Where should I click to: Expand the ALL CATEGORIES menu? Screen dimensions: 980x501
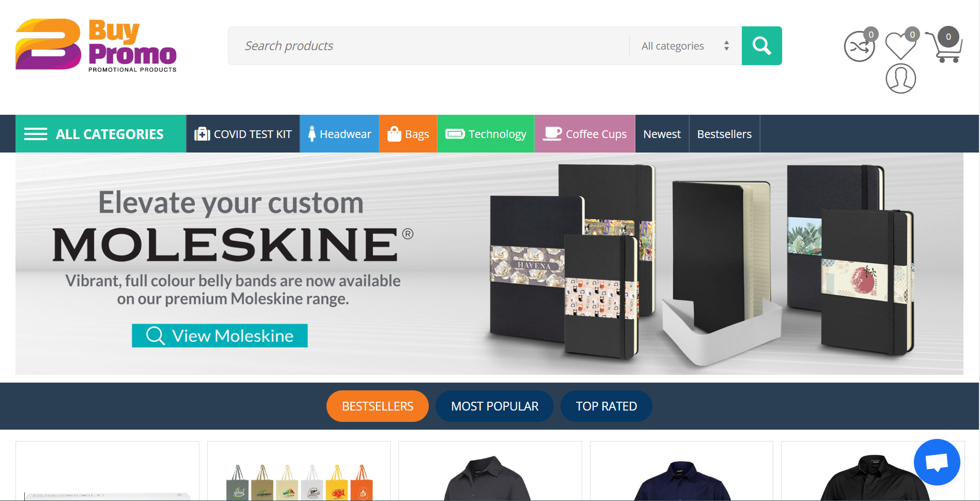(x=101, y=134)
